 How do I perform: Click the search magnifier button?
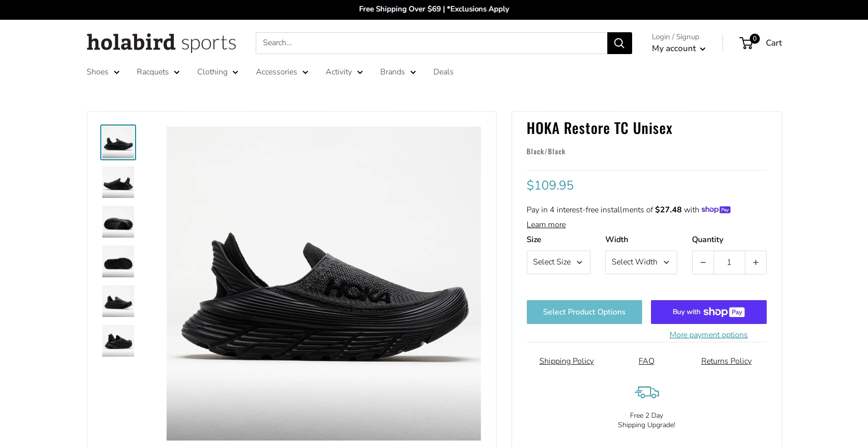(x=619, y=43)
